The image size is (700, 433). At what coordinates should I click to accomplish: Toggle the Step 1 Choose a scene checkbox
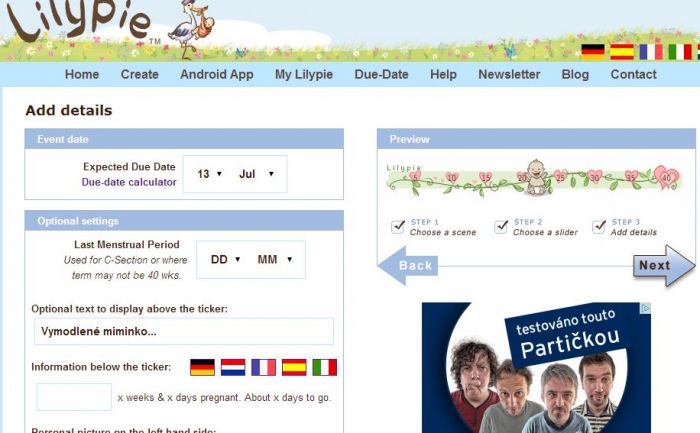click(397, 227)
